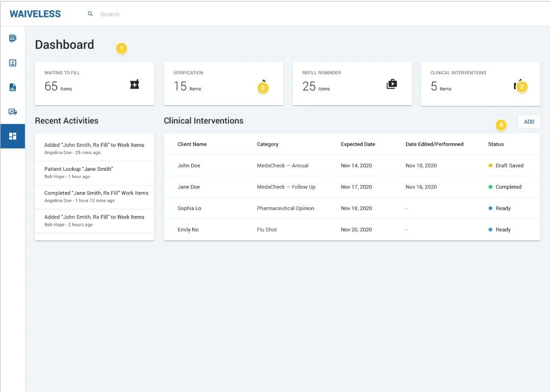Click the Waiting To Fill pharmacy icon
The height and width of the screenshot is (392, 550).
click(x=135, y=84)
